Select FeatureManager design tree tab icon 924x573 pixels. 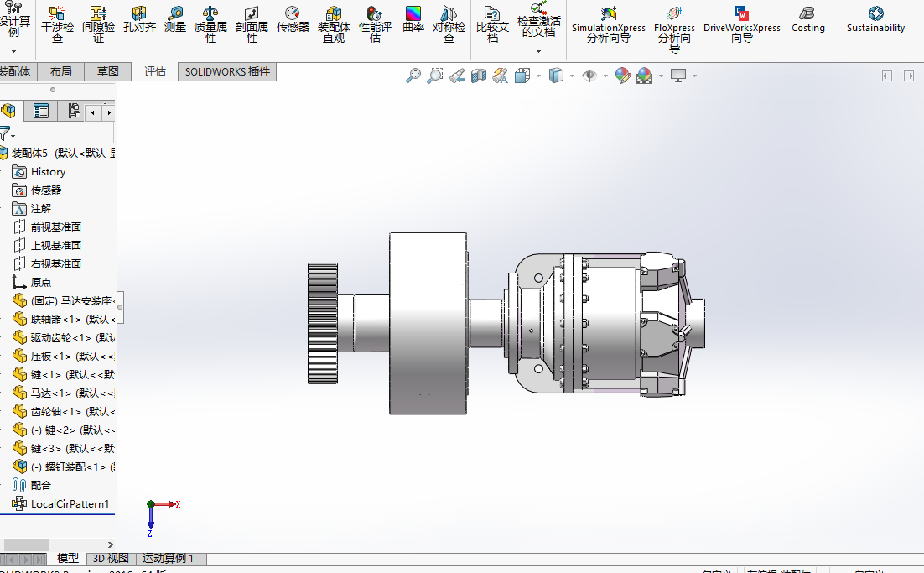coord(9,111)
